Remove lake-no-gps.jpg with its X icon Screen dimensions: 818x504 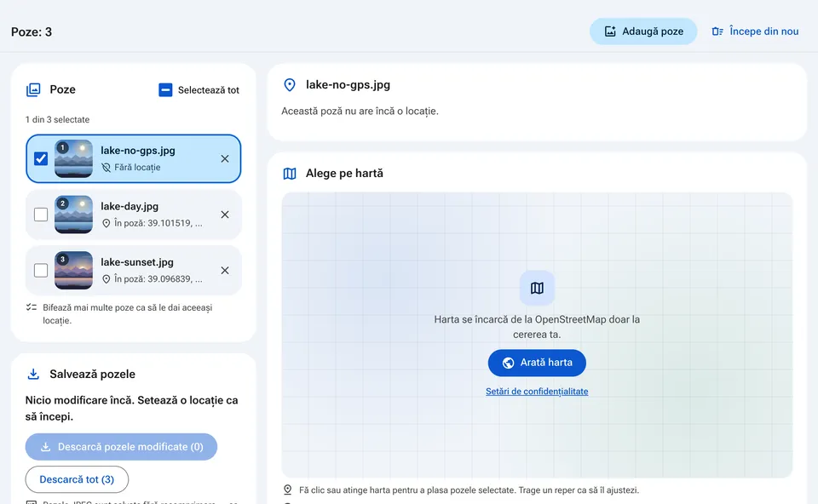coord(225,158)
